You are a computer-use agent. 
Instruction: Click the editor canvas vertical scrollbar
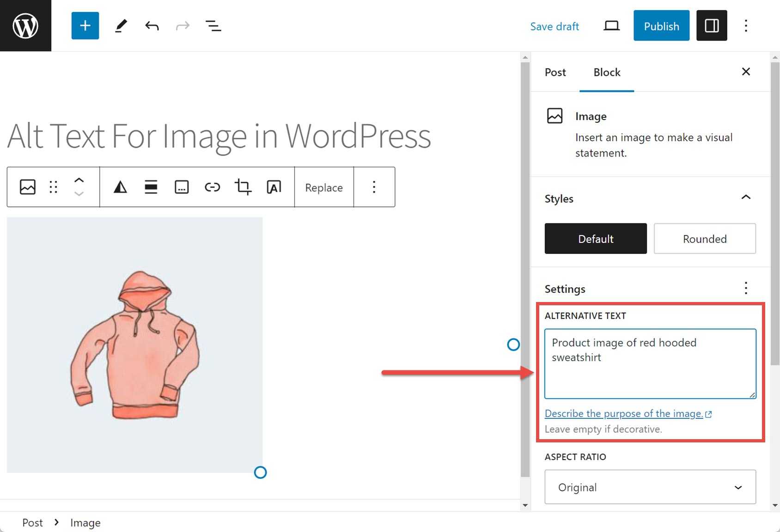tap(525, 270)
